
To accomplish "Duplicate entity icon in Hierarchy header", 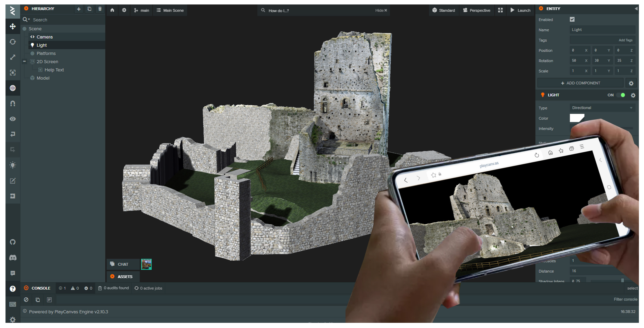I will click(x=89, y=9).
